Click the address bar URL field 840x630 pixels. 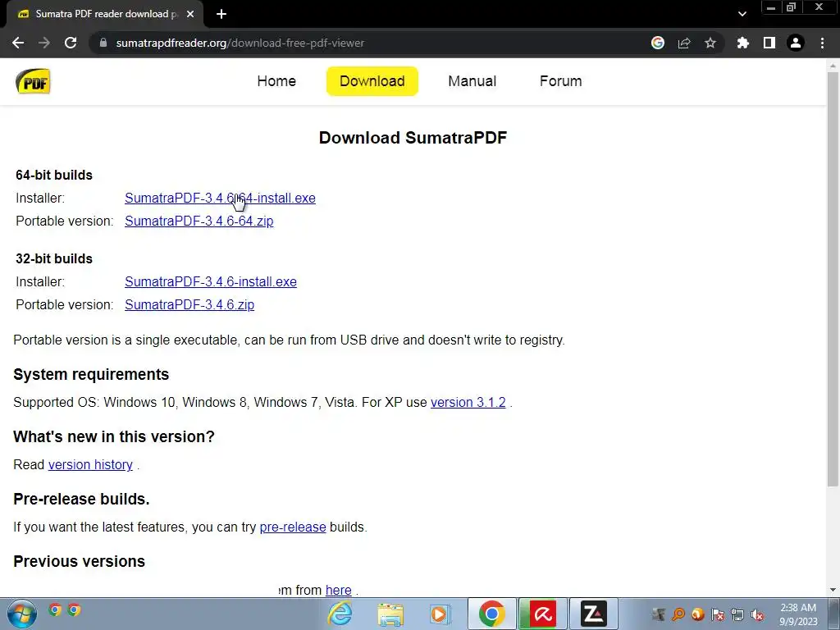pyautogui.click(x=370, y=43)
